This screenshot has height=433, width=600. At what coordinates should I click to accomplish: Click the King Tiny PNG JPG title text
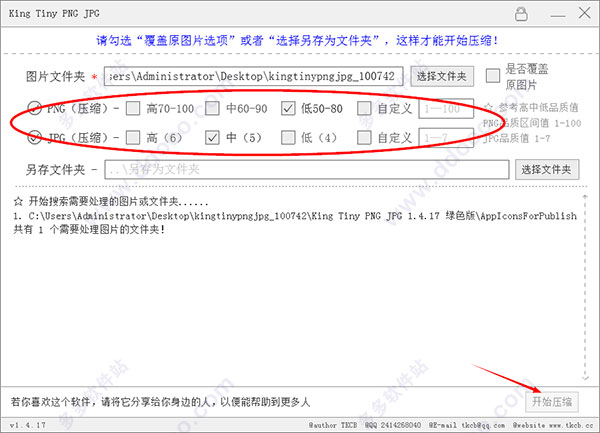(x=54, y=13)
